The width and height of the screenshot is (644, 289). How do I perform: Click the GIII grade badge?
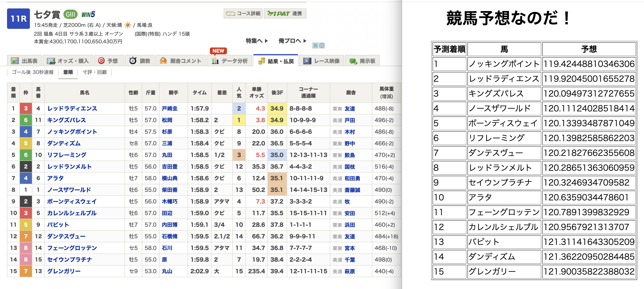pos(70,14)
